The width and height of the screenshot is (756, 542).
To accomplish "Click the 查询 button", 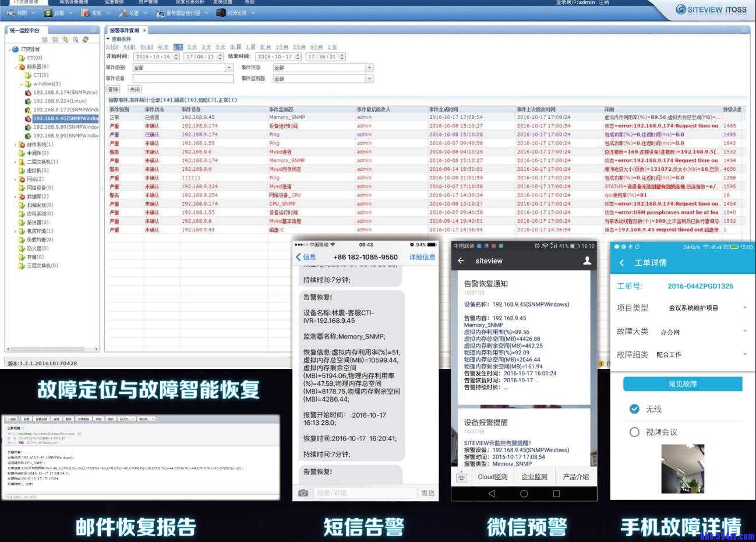I will 112,89.
